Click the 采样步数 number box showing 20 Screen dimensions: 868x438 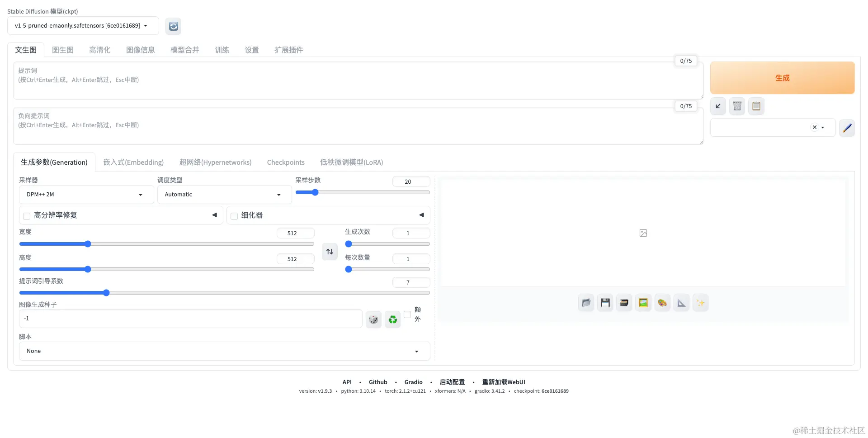(x=411, y=181)
